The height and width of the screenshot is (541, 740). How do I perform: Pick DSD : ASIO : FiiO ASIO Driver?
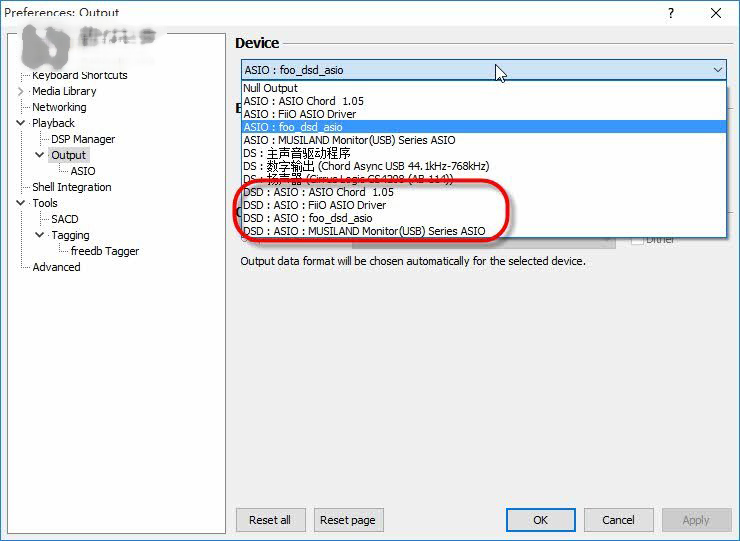[x=314, y=205]
